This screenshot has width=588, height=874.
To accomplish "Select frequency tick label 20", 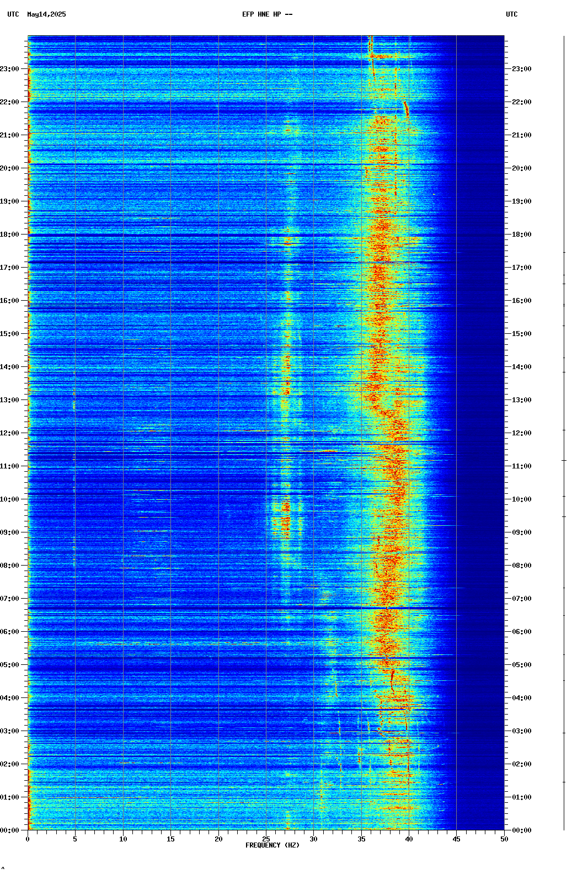I will (x=218, y=839).
